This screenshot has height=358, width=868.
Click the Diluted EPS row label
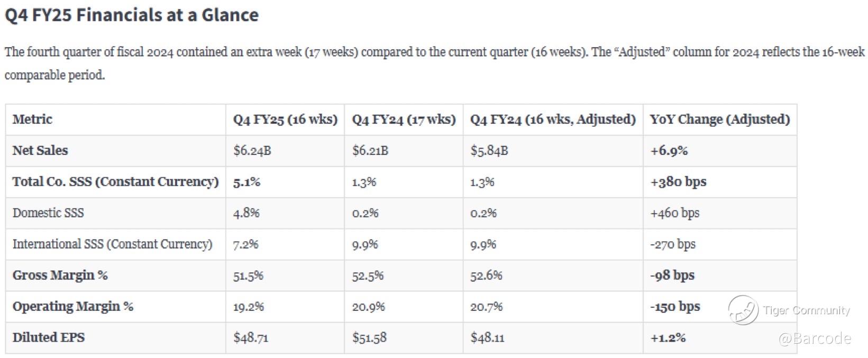(x=49, y=337)
